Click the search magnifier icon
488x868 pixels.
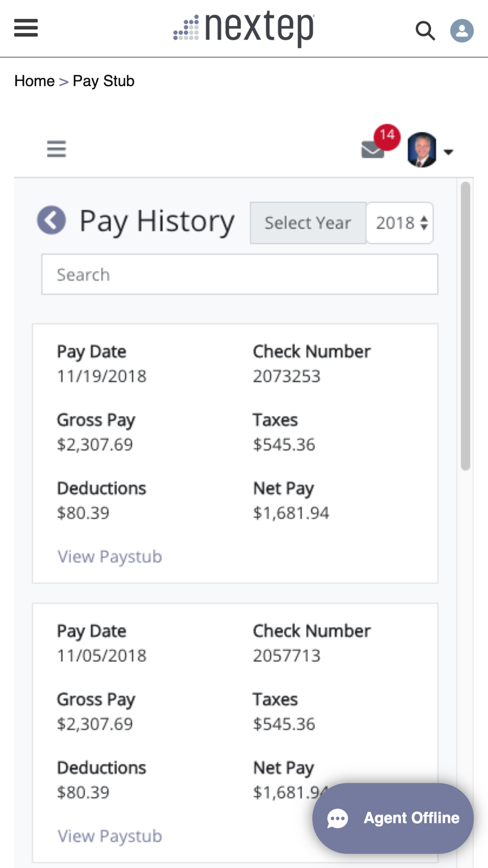point(425,30)
